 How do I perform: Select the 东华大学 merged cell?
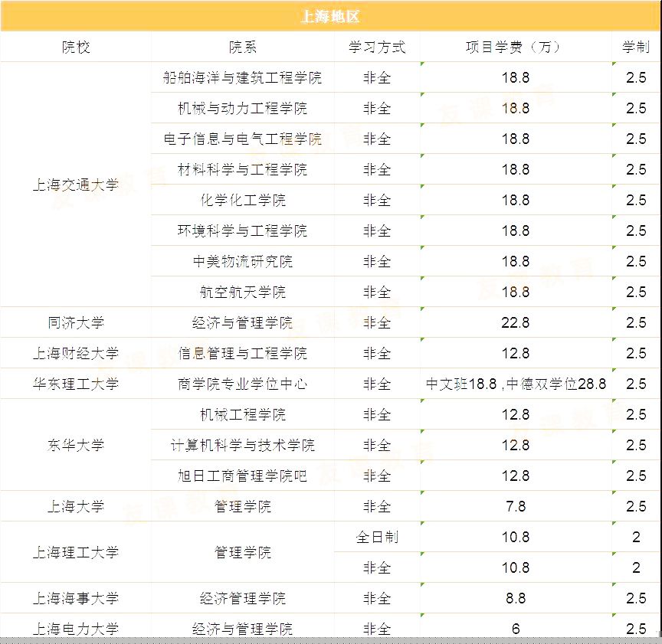(76, 446)
